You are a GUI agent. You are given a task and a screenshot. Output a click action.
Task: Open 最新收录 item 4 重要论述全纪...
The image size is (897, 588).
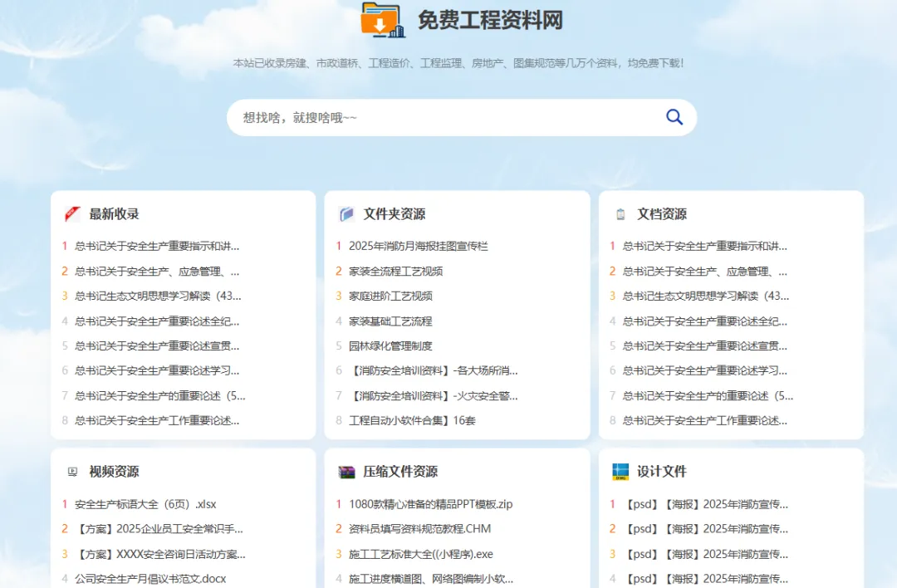point(157,321)
